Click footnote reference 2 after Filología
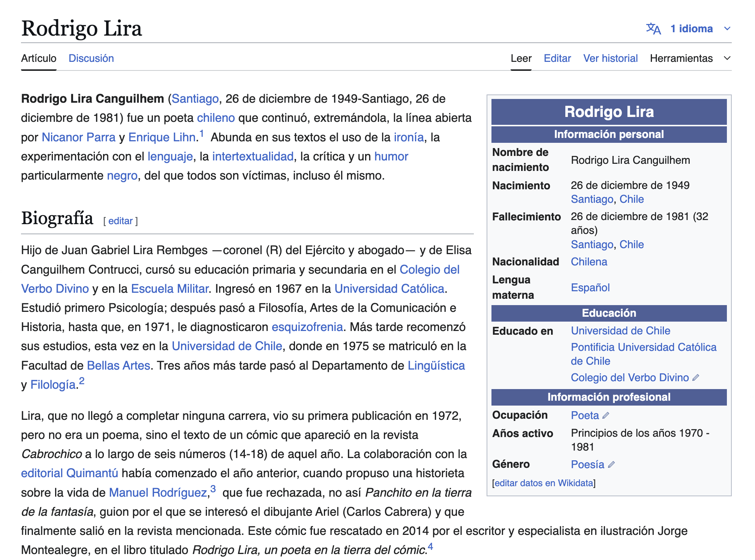Image resolution: width=755 pixels, height=560 pixels. click(x=82, y=381)
